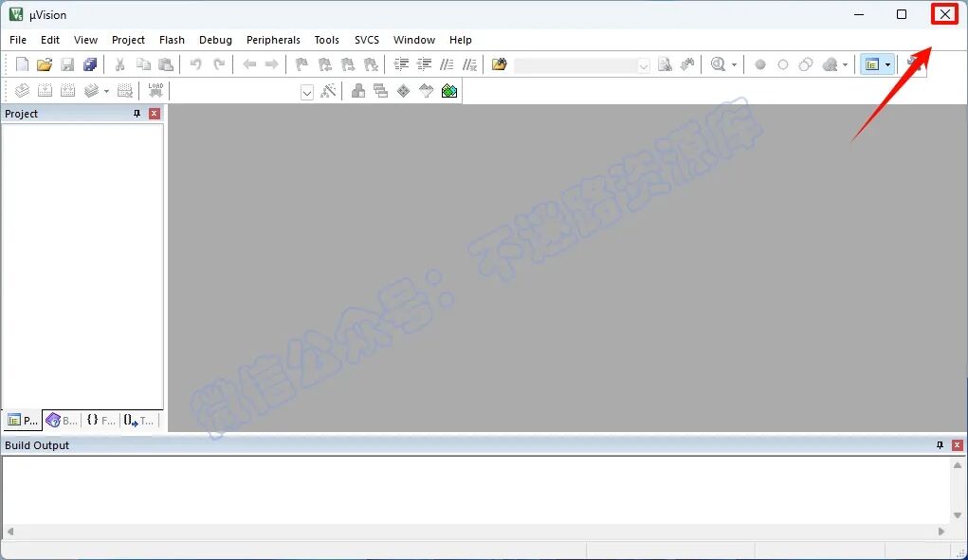968x560 pixels.
Task: Click the Paste clipboard icon
Action: pyautogui.click(x=166, y=64)
